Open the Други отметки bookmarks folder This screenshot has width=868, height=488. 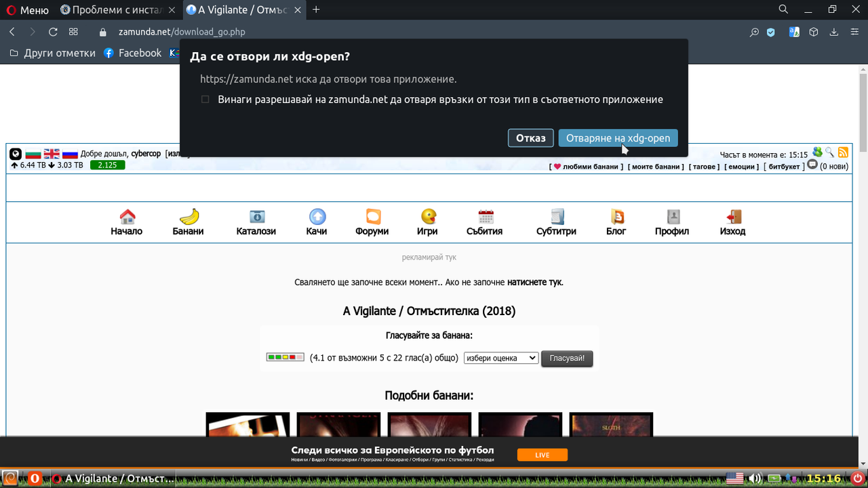coord(52,53)
